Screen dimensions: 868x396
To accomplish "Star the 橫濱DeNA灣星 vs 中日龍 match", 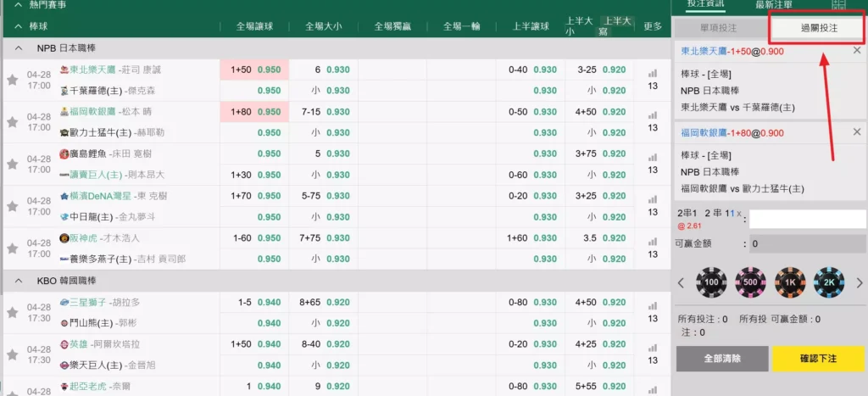I will click(12, 206).
